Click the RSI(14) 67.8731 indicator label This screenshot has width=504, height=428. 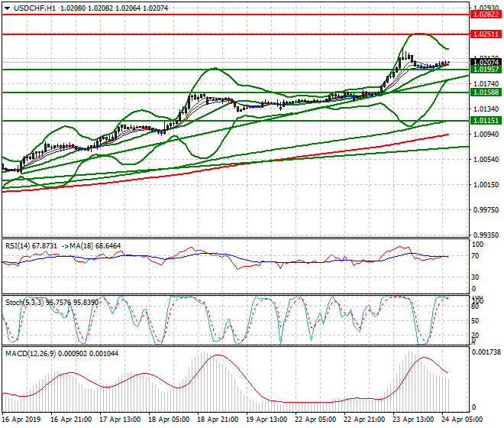31,246
